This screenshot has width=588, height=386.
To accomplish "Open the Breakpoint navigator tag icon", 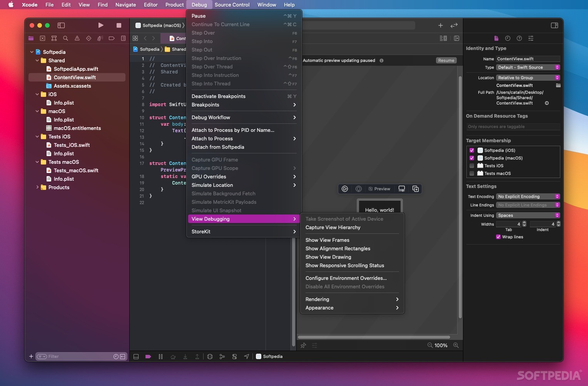I will (x=112, y=38).
